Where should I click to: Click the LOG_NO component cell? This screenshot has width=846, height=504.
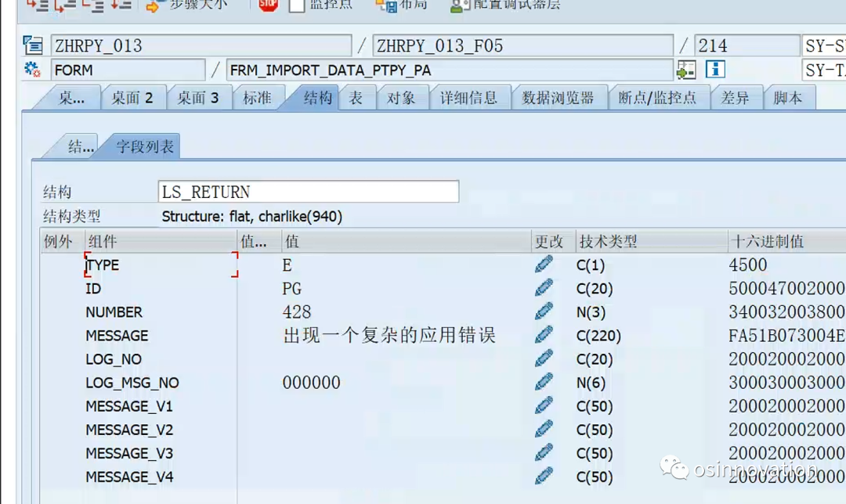click(161, 359)
